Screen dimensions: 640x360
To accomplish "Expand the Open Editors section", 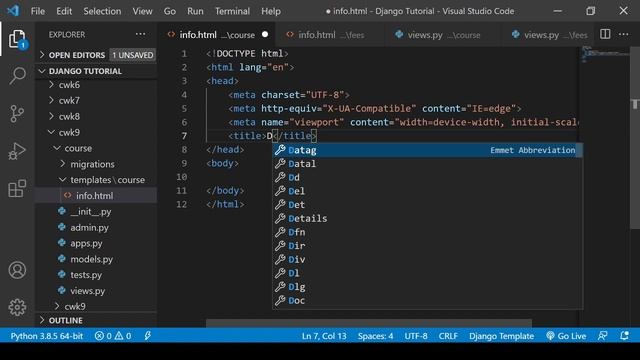I will tap(96, 55).
